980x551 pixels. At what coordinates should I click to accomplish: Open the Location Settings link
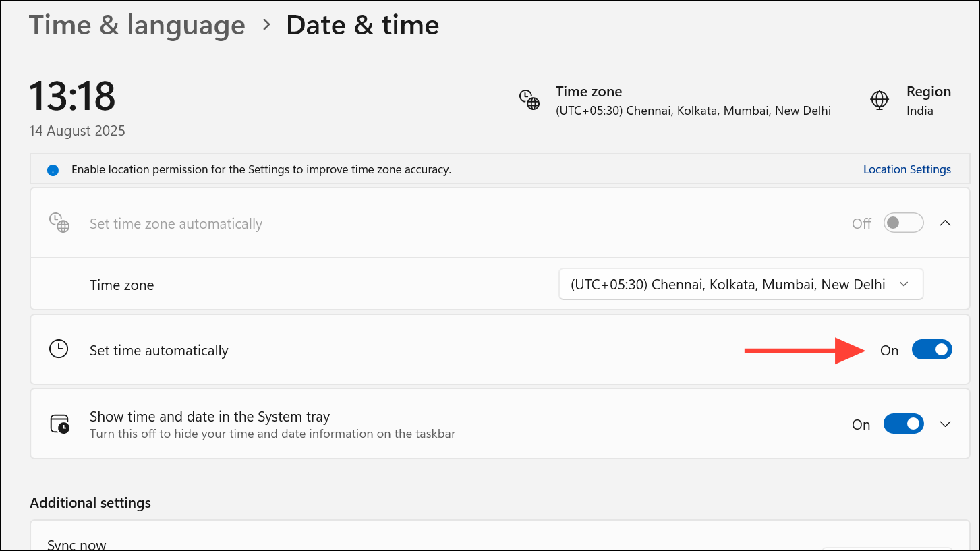tap(906, 170)
